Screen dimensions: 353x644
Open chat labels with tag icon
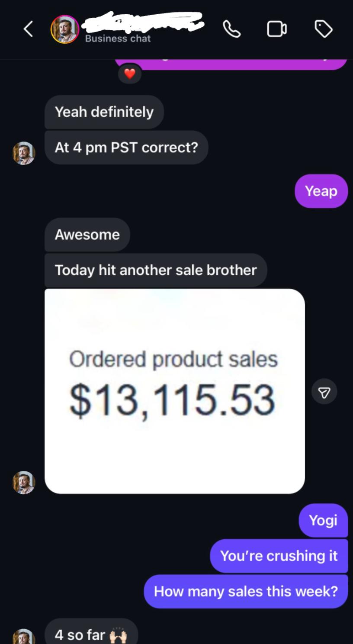(x=323, y=29)
